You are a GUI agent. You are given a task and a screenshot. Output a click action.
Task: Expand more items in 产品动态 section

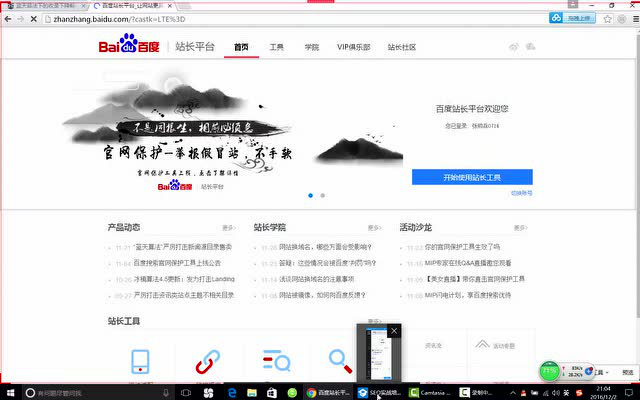[229, 228]
